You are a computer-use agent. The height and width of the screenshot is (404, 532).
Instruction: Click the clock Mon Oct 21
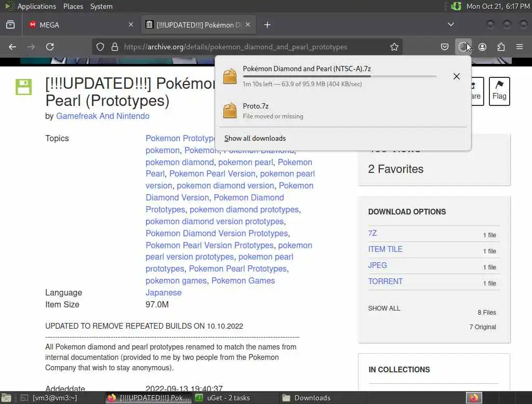pos(497,6)
